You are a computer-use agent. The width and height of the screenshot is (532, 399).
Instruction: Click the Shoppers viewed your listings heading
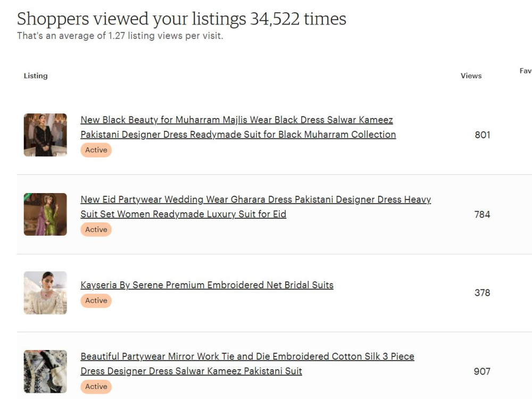coord(181,19)
